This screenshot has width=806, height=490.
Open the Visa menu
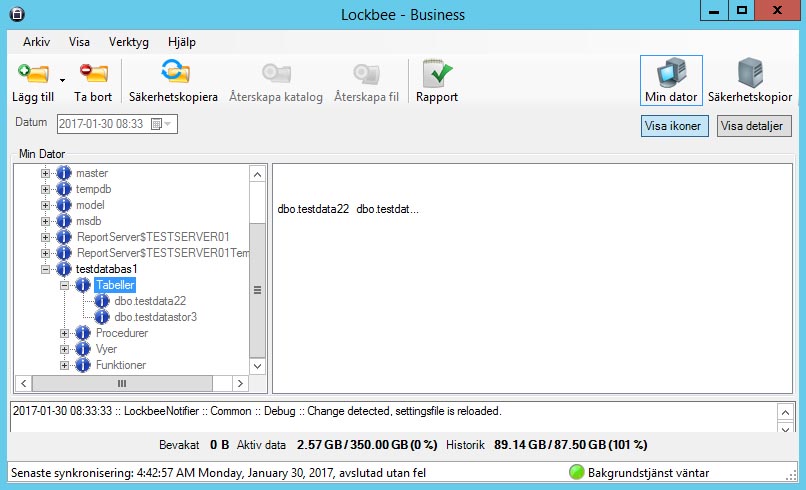tap(79, 42)
